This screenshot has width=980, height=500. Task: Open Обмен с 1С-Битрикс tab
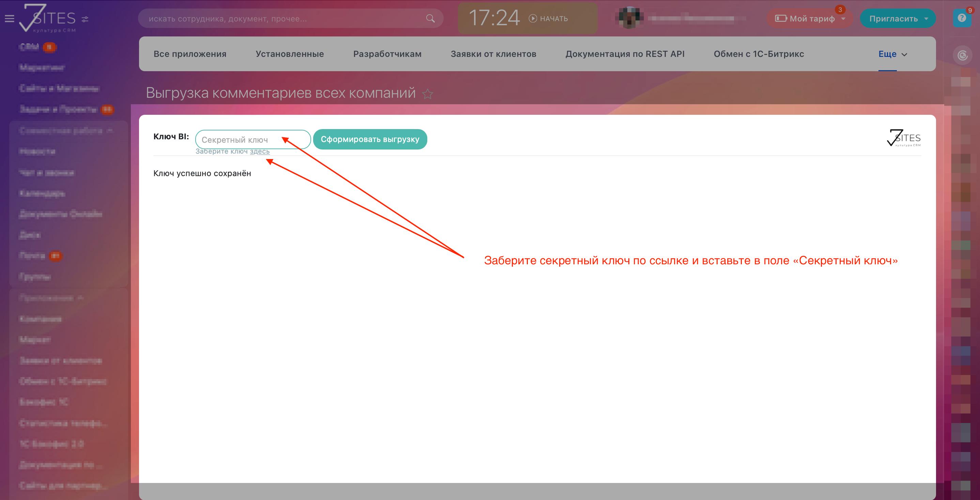(759, 54)
